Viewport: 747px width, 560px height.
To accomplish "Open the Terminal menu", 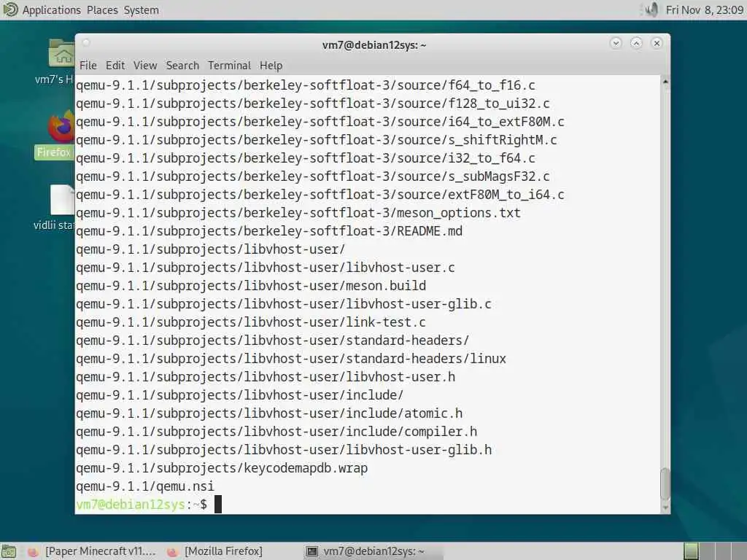I will 229,65.
